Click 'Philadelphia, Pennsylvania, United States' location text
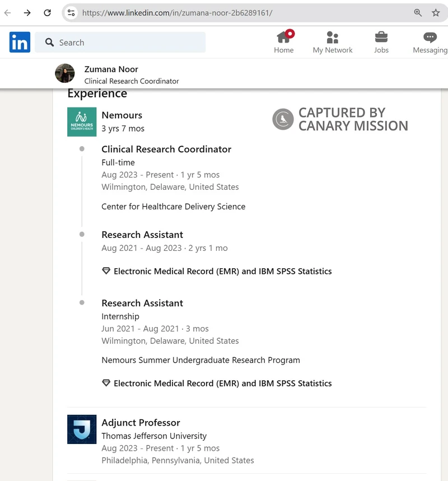This screenshot has width=448, height=481. pos(178,460)
